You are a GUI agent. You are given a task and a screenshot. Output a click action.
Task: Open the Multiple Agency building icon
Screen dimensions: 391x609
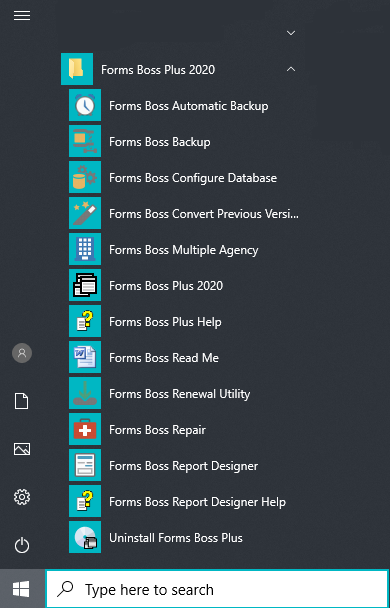pyautogui.click(x=85, y=249)
